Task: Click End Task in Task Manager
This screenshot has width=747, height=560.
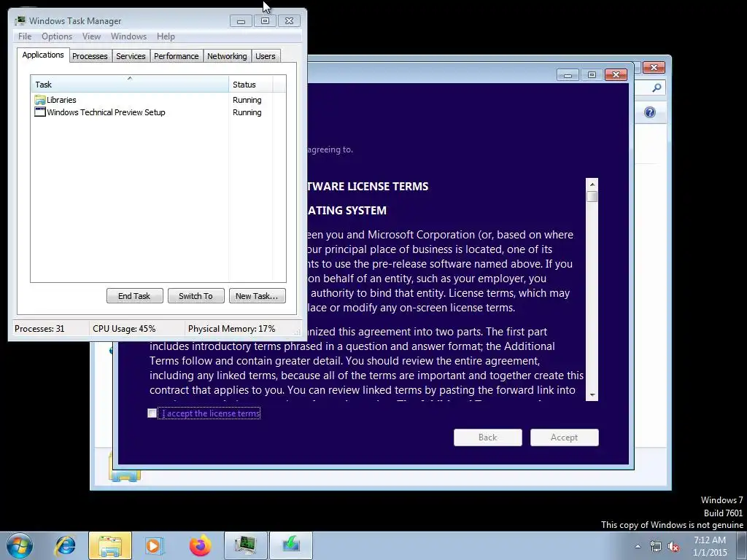Action: (x=134, y=296)
